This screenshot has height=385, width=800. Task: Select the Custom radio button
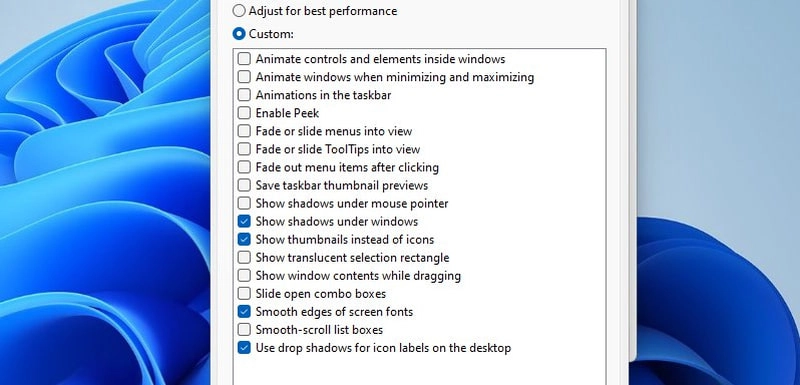point(239,34)
